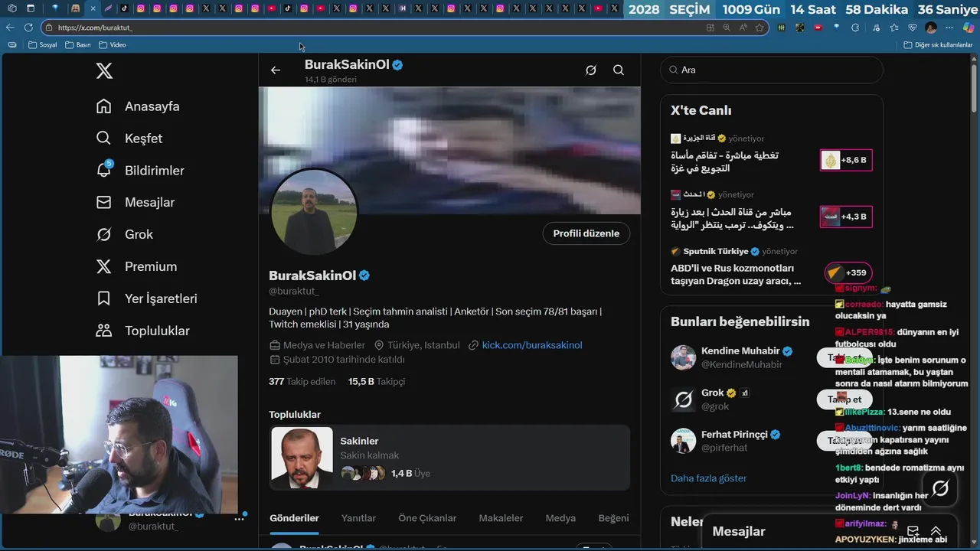Follow the Grok account with Takip et
The image size is (980, 551).
(844, 399)
